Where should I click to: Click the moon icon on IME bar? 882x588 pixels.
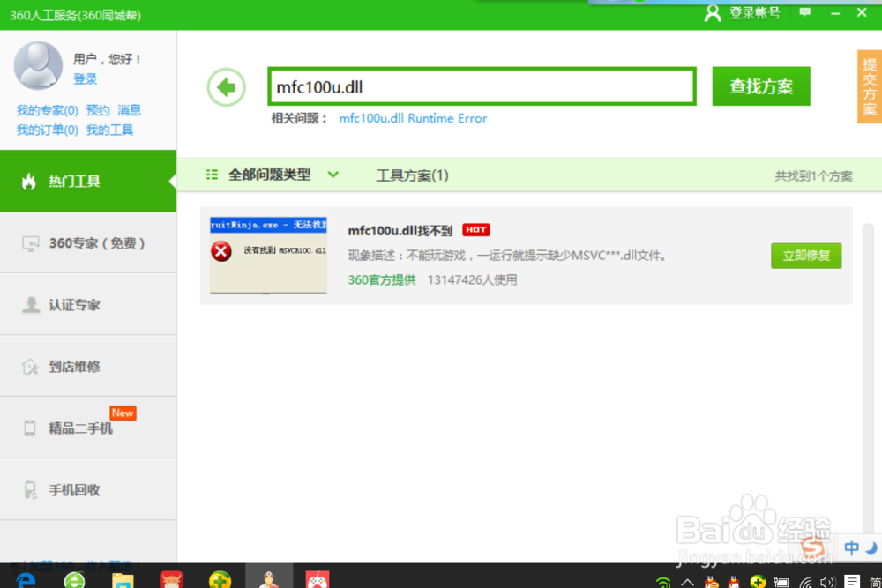871,547
